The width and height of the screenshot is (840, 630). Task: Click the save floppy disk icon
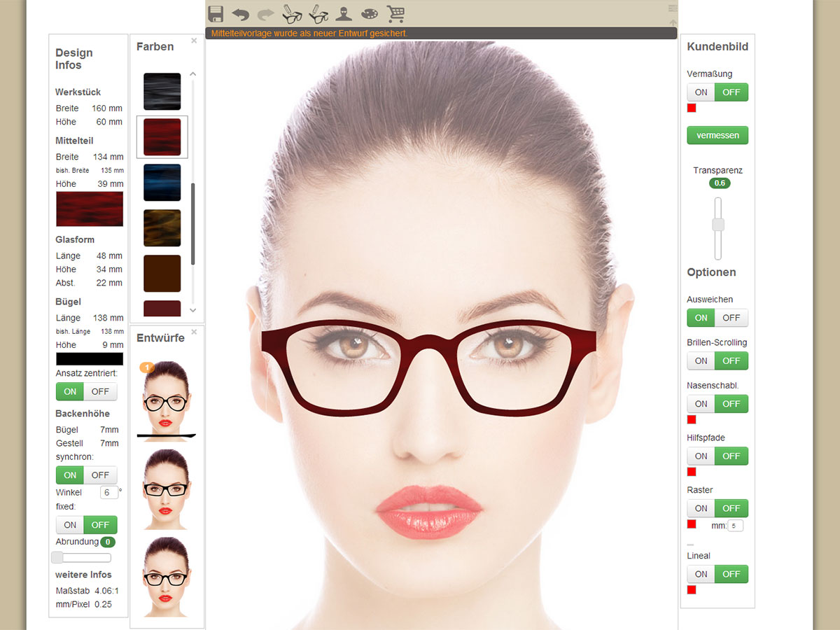point(216,14)
